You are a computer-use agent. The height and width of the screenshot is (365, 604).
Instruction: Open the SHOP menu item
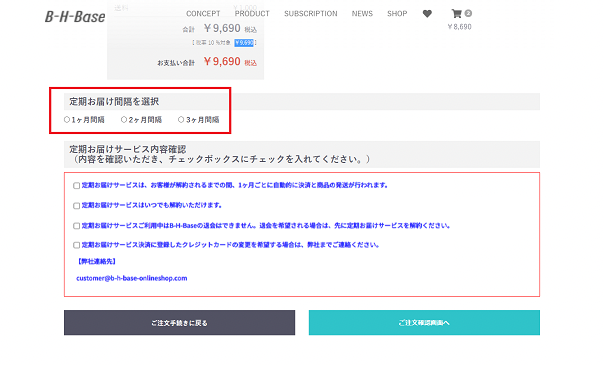397,14
